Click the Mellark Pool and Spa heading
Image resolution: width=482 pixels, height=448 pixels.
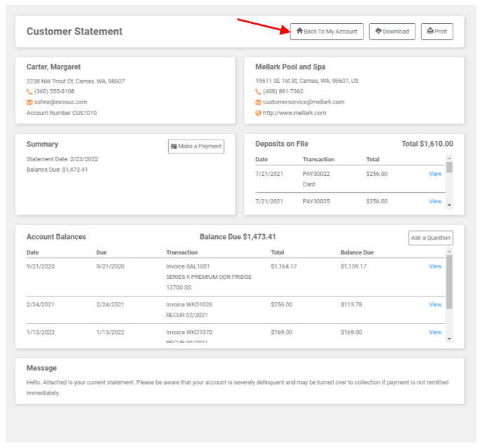(x=290, y=67)
